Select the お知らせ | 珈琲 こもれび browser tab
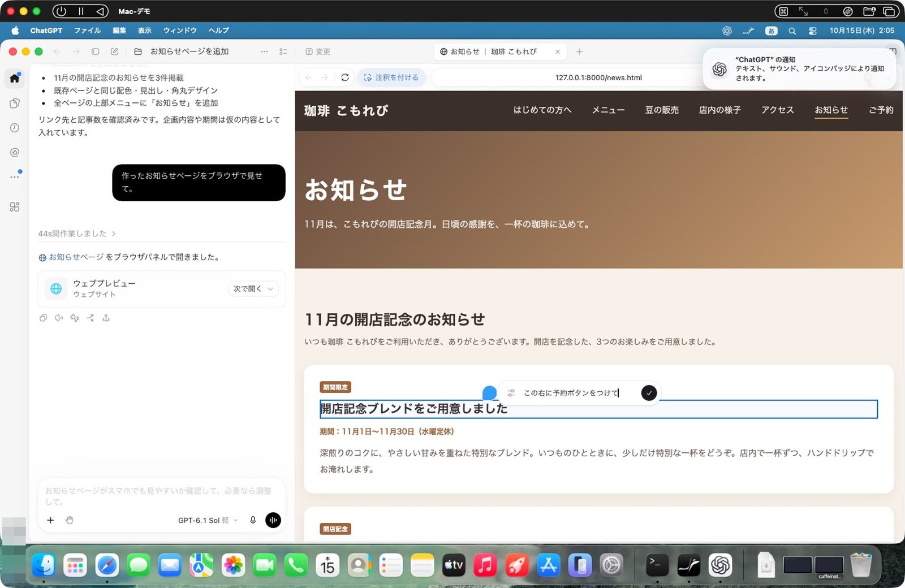Viewport: 905px width, 588px height. tap(500, 51)
